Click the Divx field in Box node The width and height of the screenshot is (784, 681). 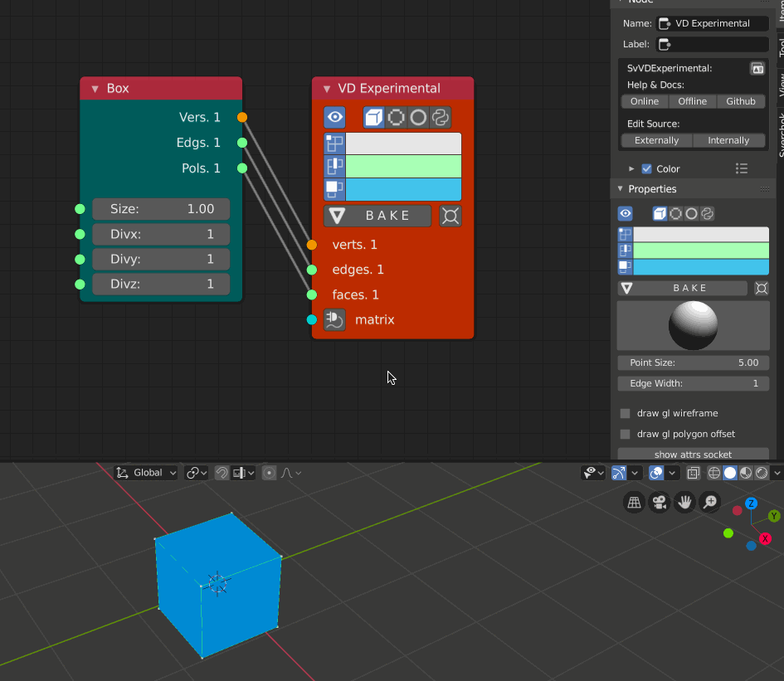[x=161, y=234]
